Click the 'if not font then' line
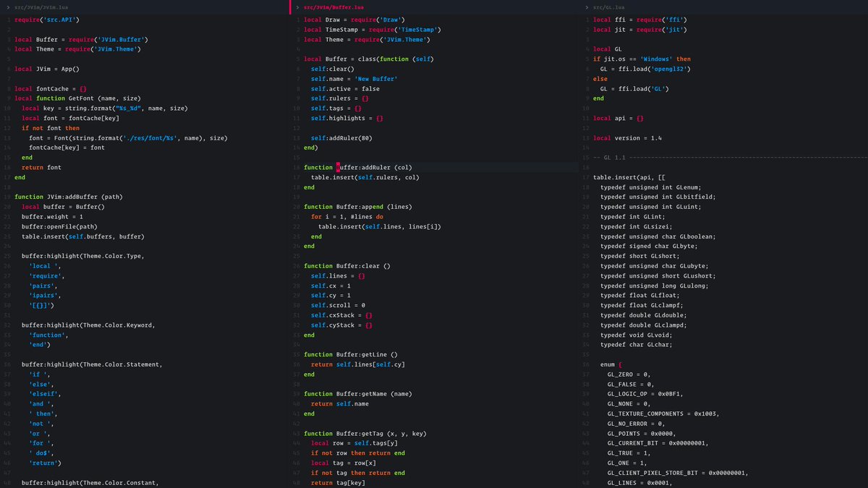The height and width of the screenshot is (488, 868). (x=51, y=128)
